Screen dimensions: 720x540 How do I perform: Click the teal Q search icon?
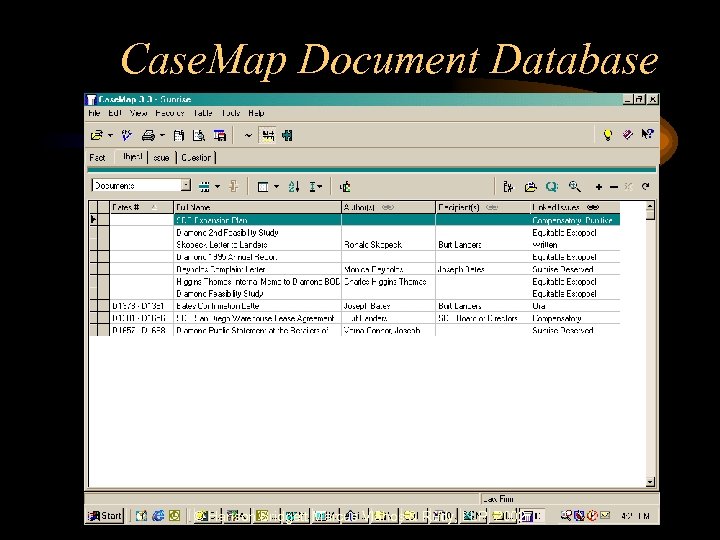[x=552, y=186]
